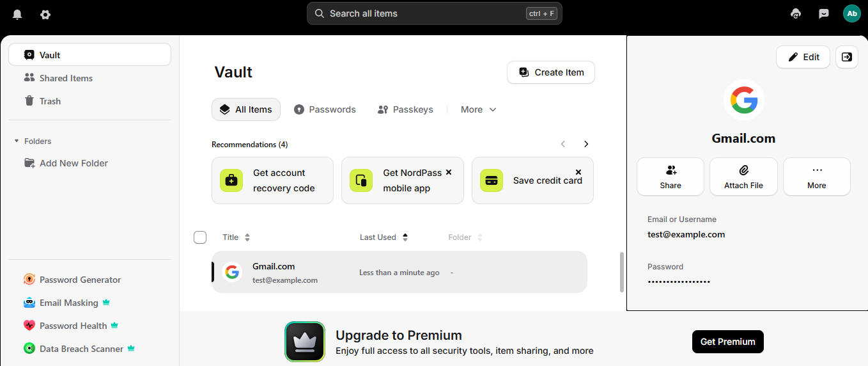Click Attach File paperclip button
The image size is (868, 366).
point(743,177)
